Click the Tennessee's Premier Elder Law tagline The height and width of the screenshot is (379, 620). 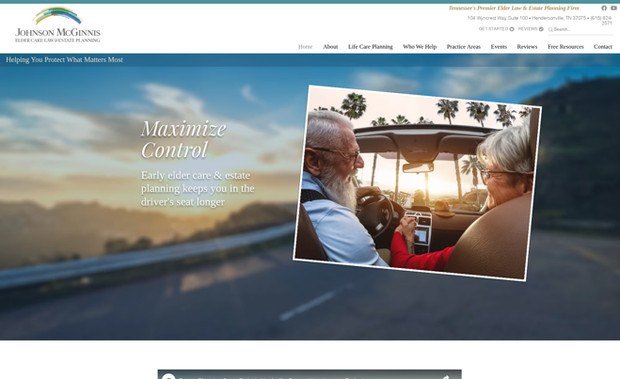point(514,8)
